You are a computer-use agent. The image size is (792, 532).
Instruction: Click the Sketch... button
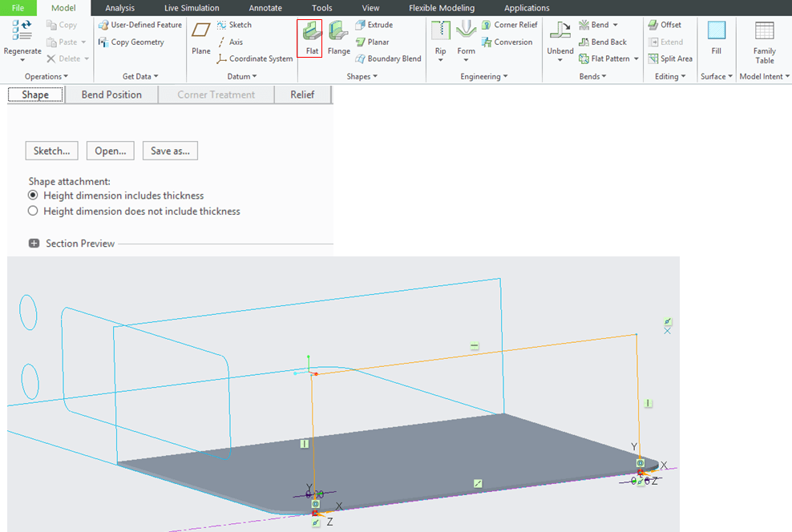51,151
